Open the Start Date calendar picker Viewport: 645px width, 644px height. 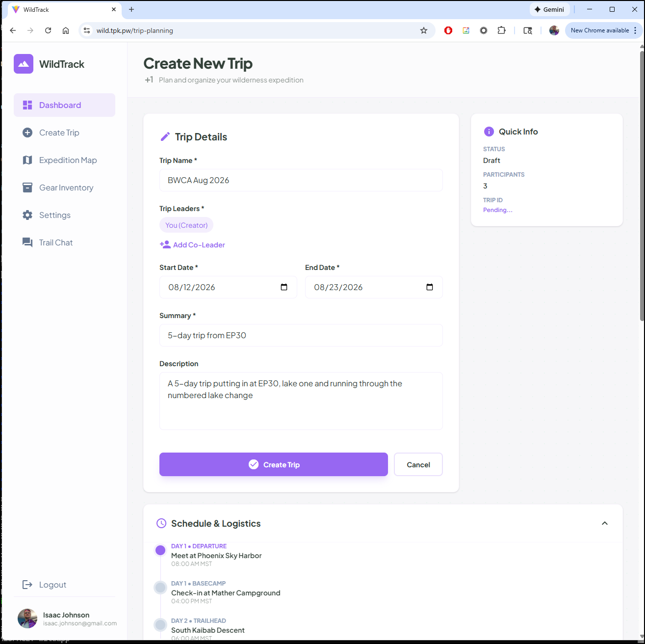coord(284,287)
